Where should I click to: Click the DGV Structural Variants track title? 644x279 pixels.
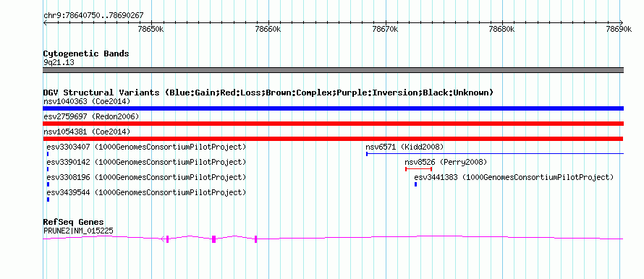268,93
